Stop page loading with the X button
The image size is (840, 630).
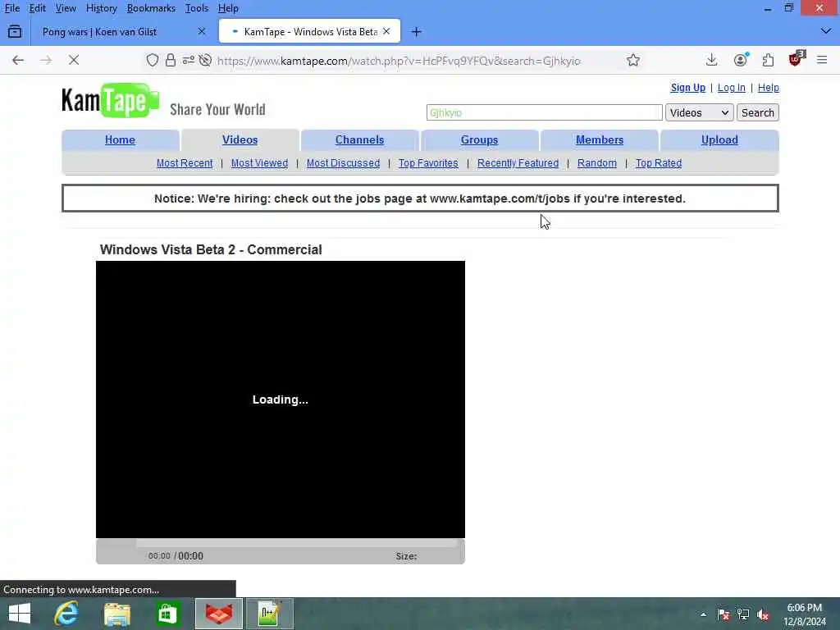pyautogui.click(x=74, y=60)
